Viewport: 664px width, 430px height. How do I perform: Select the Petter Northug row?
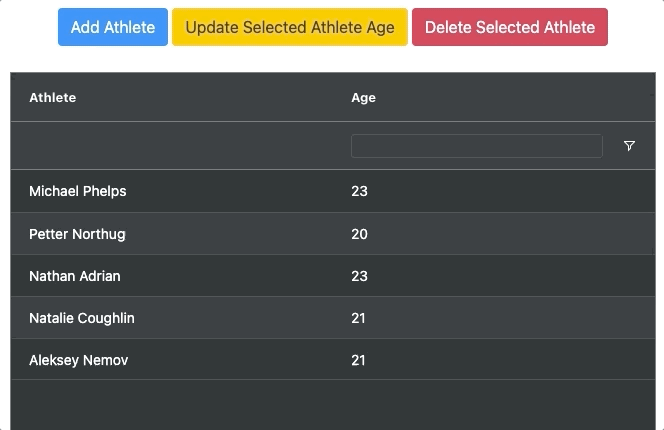click(x=77, y=234)
